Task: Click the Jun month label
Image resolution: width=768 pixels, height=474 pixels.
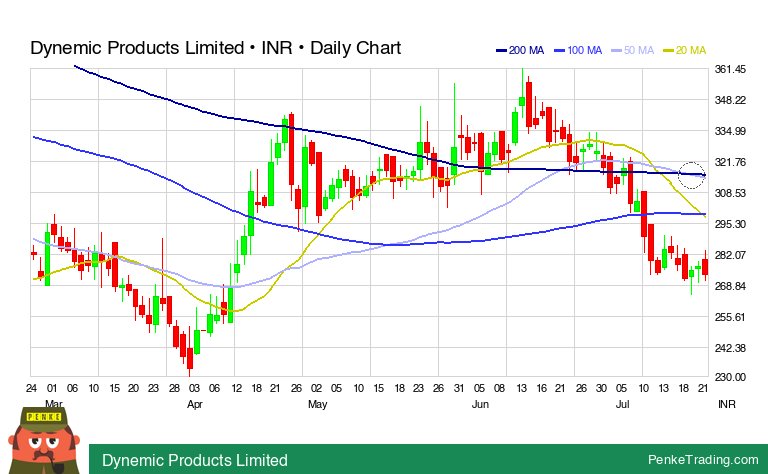Action: 480,404
